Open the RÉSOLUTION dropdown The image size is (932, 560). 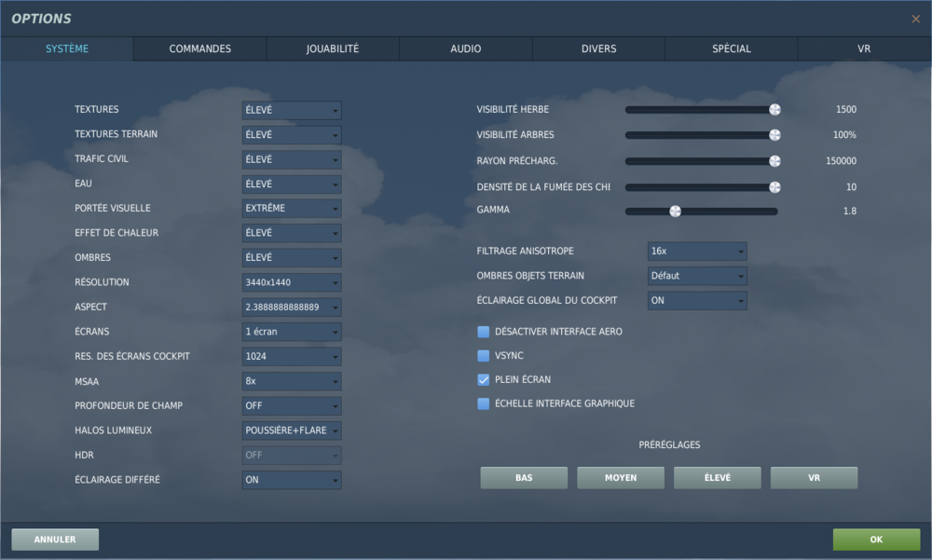click(x=291, y=282)
